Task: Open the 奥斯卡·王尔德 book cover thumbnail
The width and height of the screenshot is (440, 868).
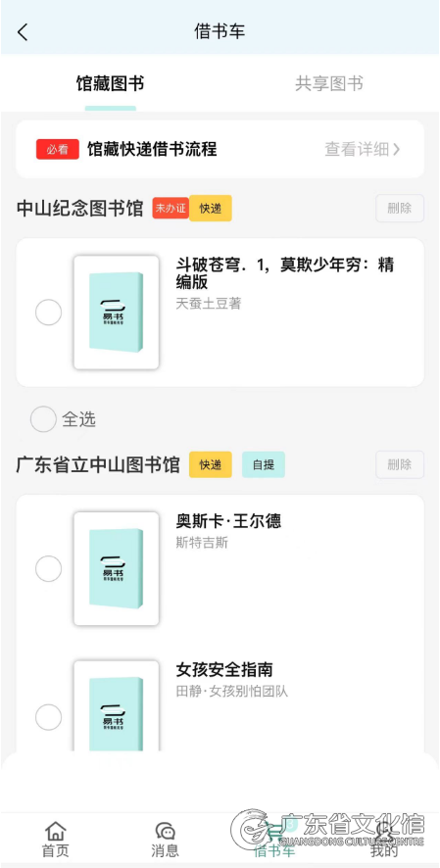Action: pos(117,568)
